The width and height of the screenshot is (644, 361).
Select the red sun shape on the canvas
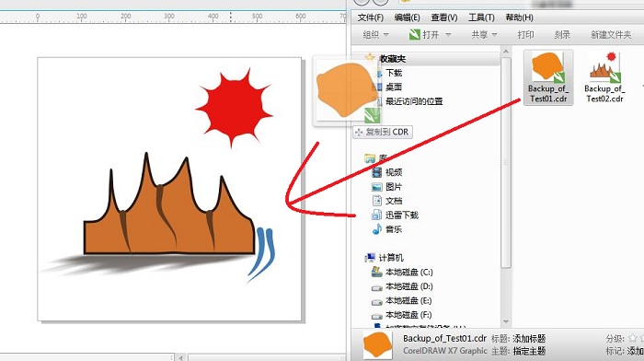[x=234, y=108]
